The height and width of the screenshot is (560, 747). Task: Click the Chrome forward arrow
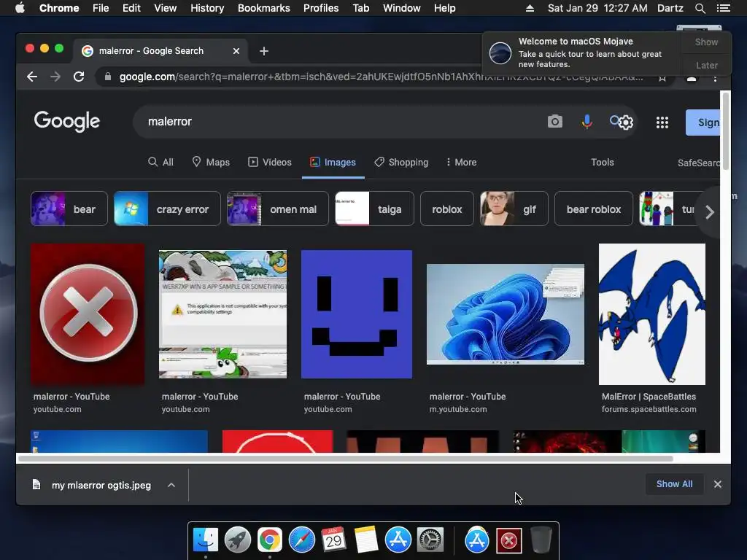tap(55, 77)
